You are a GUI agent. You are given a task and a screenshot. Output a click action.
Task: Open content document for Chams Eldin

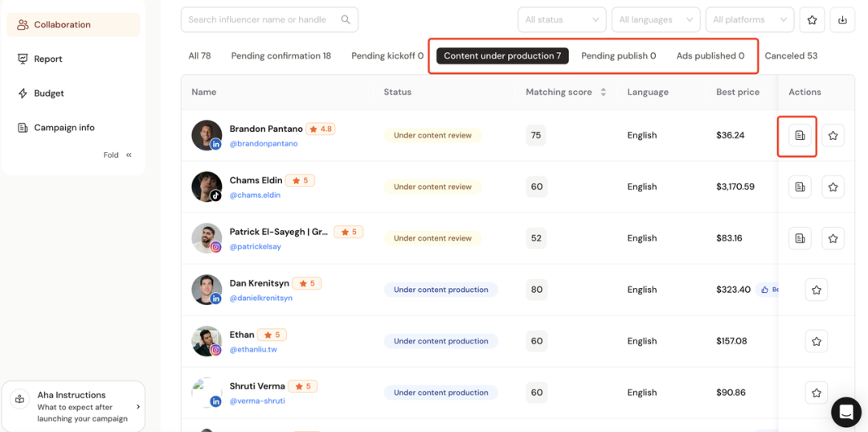click(x=800, y=187)
